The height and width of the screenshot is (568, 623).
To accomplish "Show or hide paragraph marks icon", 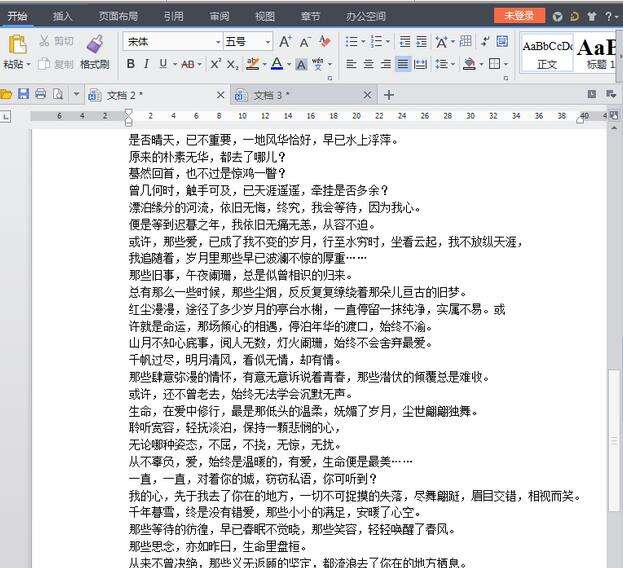I will point(485,41).
